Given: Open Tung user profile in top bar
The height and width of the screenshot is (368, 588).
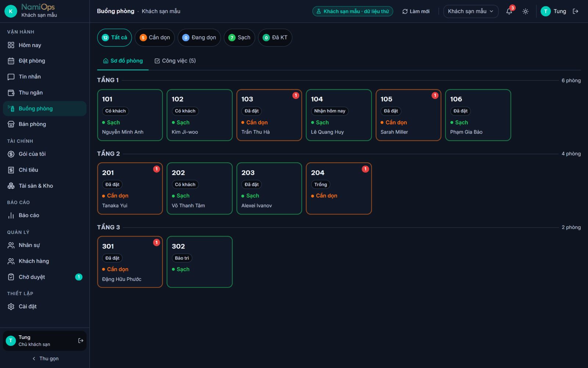Looking at the screenshot, I should [x=553, y=11].
